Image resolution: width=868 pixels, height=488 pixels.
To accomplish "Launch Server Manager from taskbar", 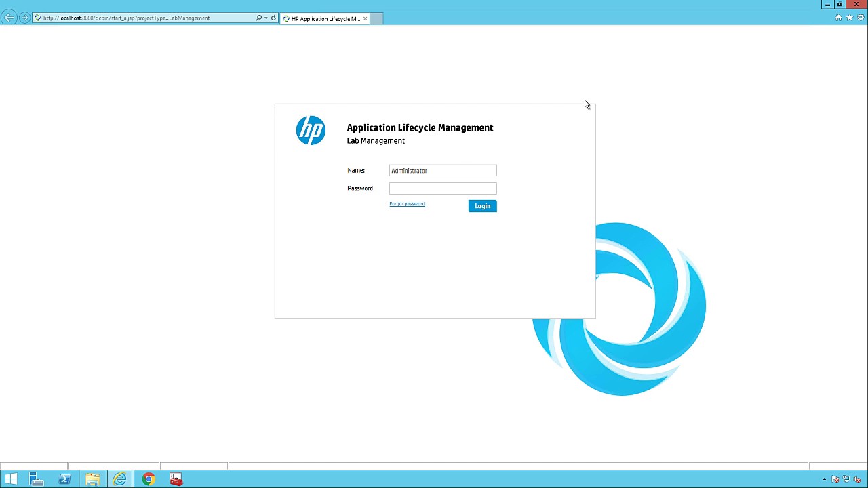I will [37, 479].
